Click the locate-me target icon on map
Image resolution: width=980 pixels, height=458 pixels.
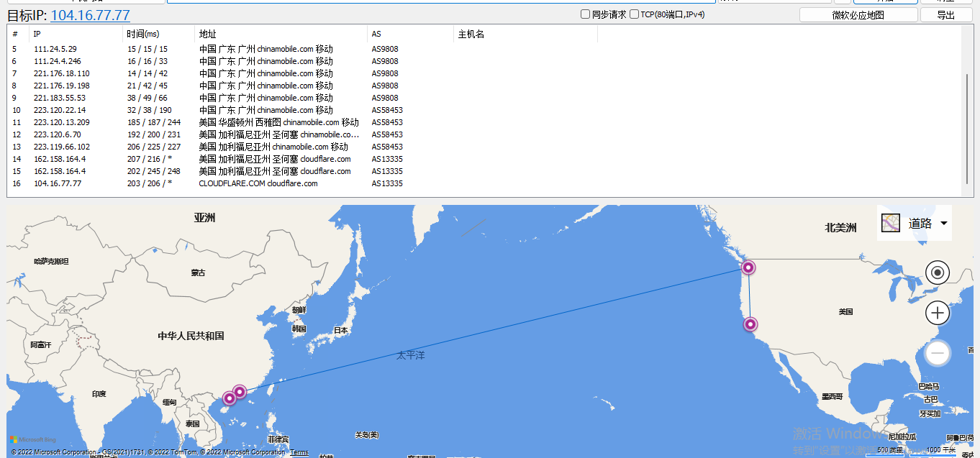[x=938, y=272]
